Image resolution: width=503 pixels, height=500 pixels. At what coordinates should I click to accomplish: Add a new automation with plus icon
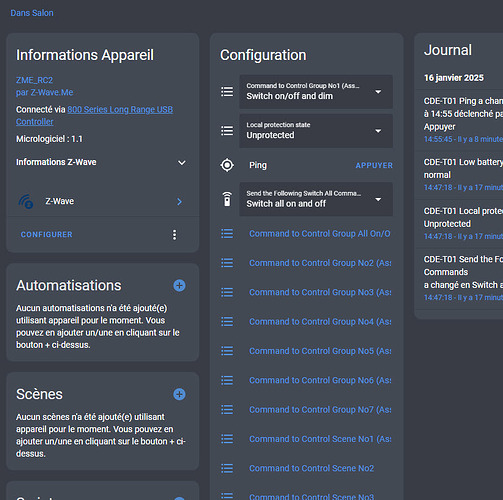179,286
